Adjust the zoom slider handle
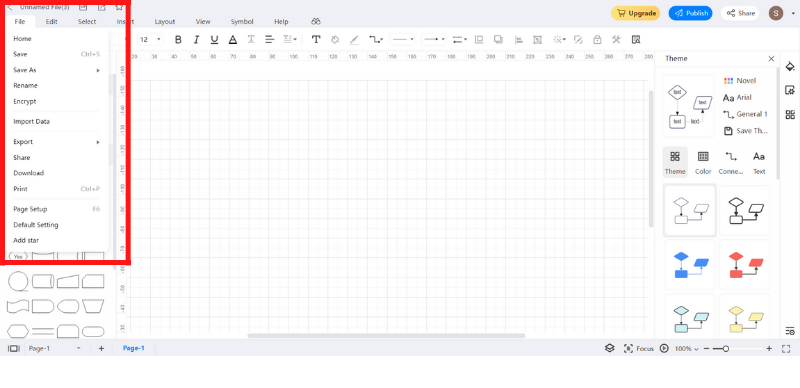This screenshot has height=388, width=800. point(726,348)
